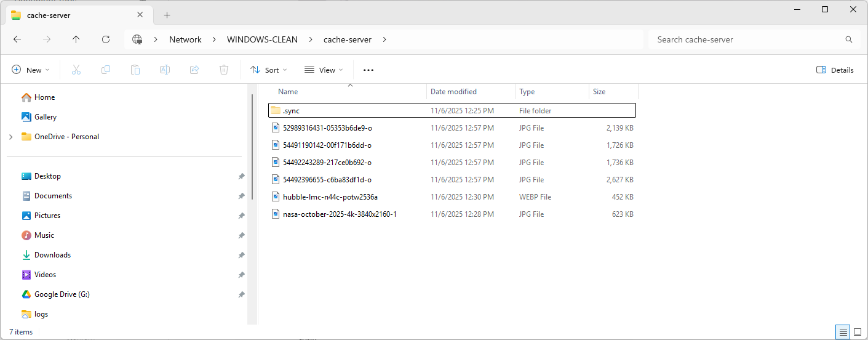This screenshot has height=340, width=868.
Task: Open the New item menu button
Action: (x=31, y=70)
